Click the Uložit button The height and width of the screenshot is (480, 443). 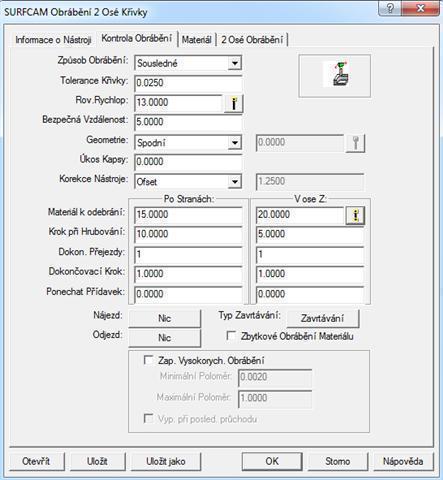point(97,461)
